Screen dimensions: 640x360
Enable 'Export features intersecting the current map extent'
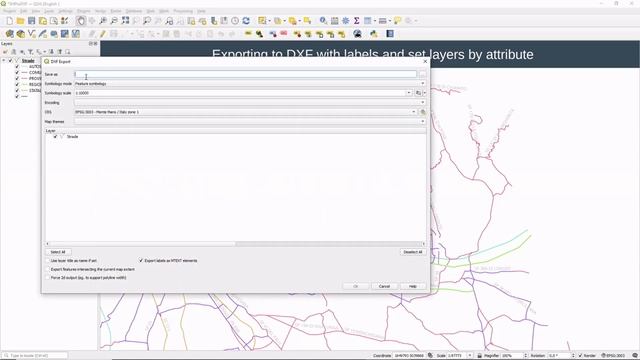48,269
